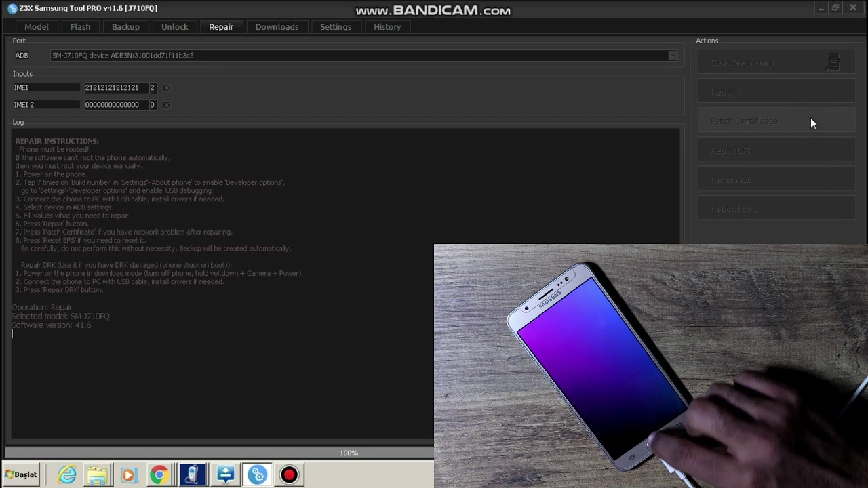Click the IMEI 2 number input field
This screenshot has height=488, width=868.
115,105
